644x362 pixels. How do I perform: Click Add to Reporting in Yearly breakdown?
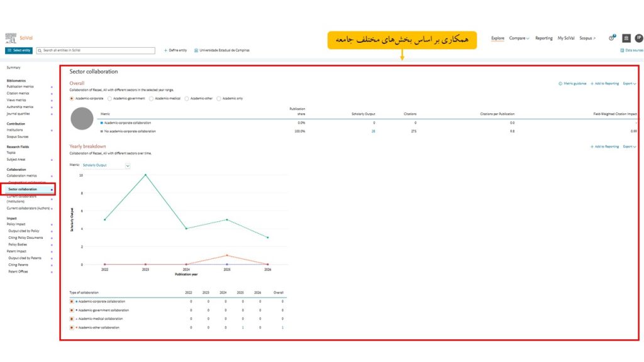tap(604, 146)
